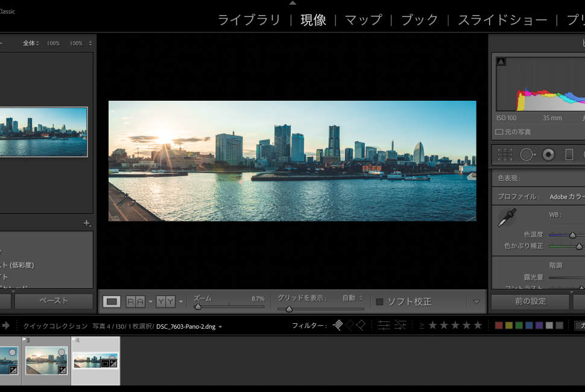585x392 pixels.
Task: Enable the ソフト校正 checkbox
Action: tap(379, 302)
